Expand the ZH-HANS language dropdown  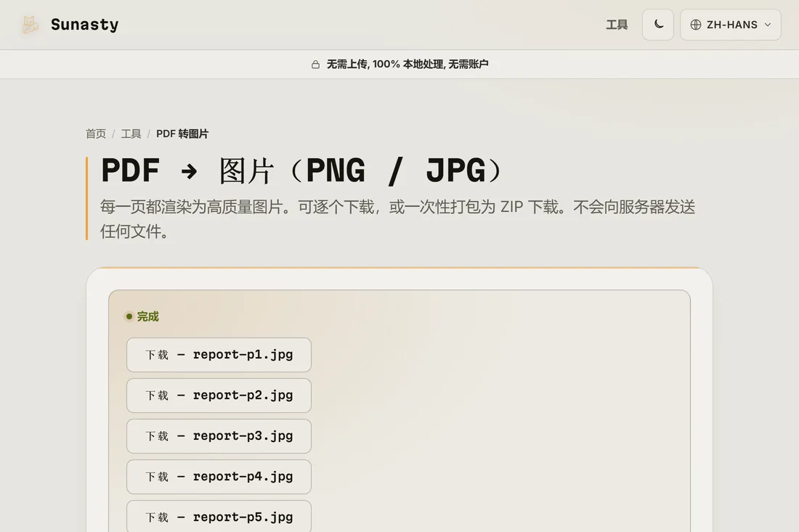point(730,25)
